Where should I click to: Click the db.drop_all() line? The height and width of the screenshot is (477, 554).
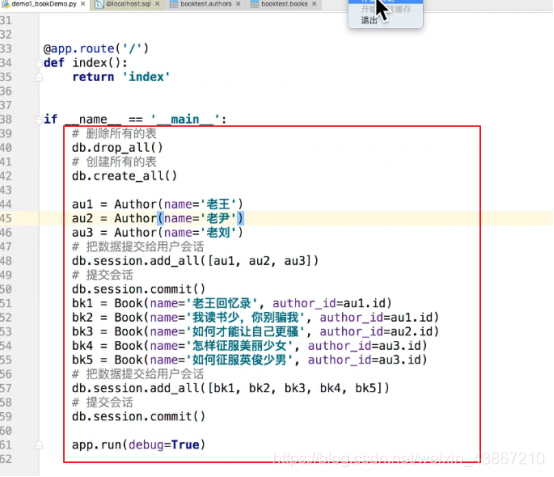point(117,147)
